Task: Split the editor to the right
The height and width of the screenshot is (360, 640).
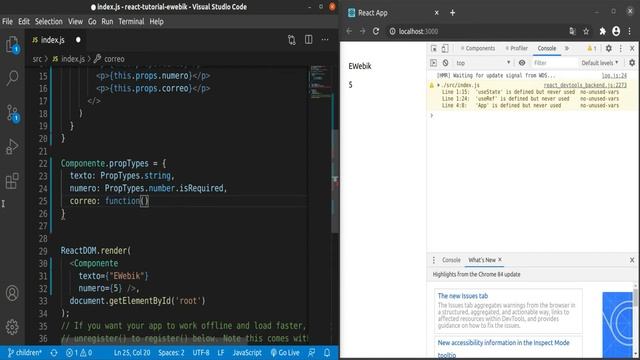Action: click(309, 40)
